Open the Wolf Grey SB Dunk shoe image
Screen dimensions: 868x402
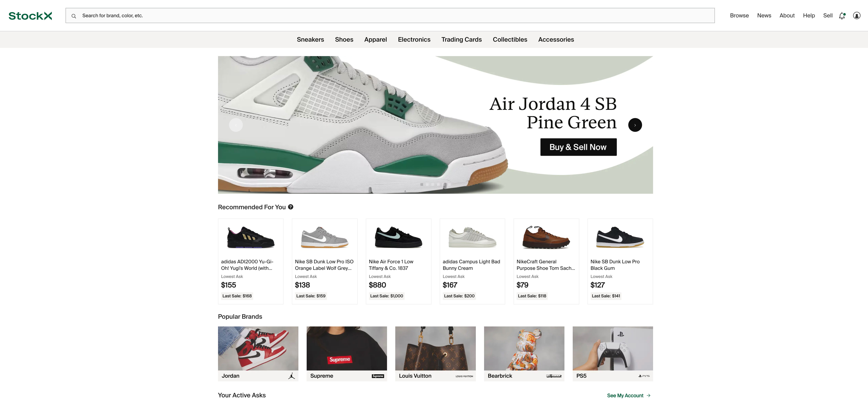325,237
